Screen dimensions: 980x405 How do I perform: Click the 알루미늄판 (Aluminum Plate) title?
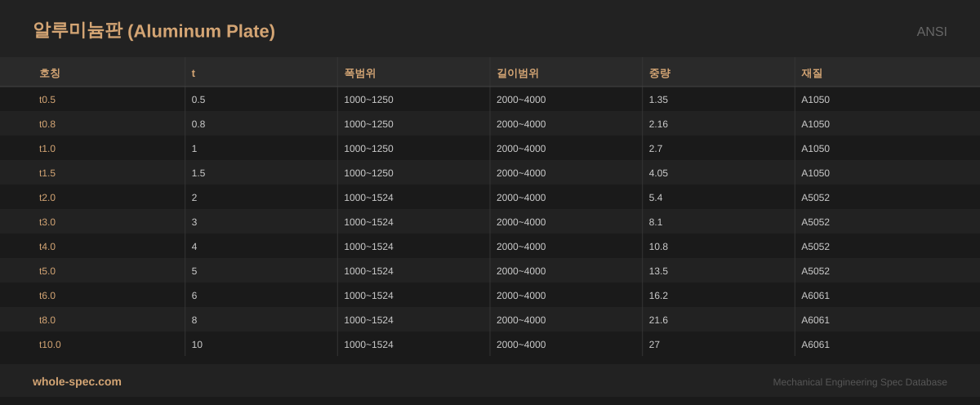154,31
